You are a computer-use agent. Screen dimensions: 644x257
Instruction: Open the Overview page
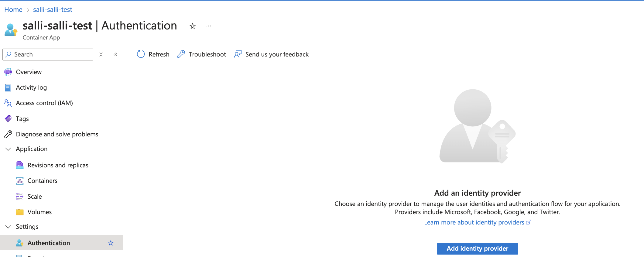[x=29, y=72]
